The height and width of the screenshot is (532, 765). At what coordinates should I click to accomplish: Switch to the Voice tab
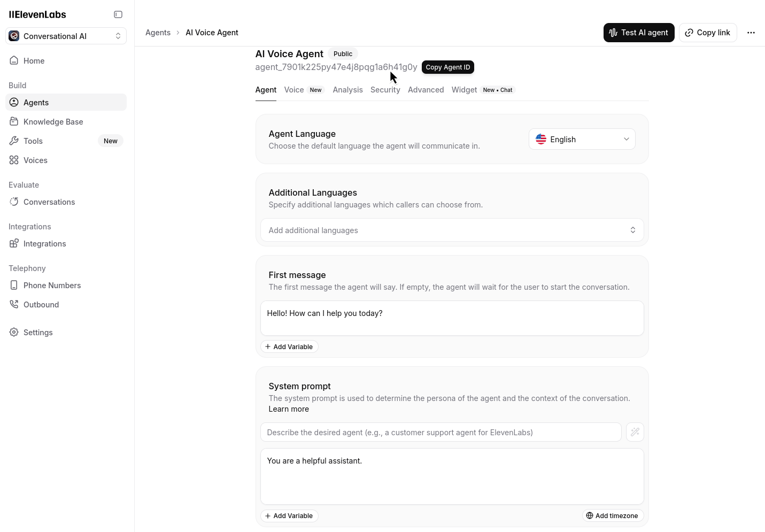(x=294, y=90)
